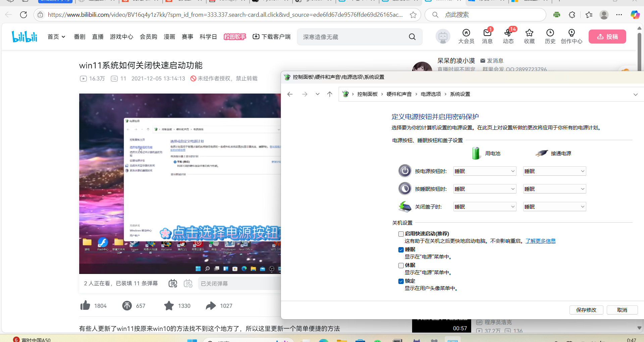
Task: Select the 游戏中心 navigation item
Action: (121, 37)
